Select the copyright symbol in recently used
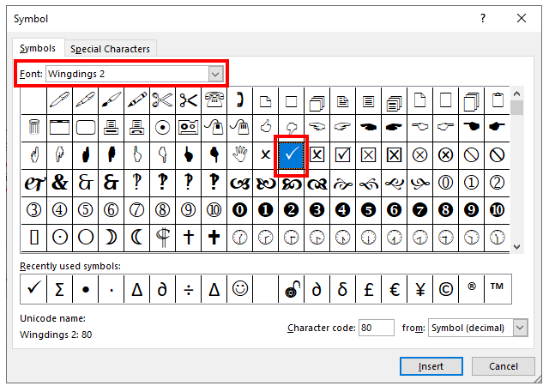549x392 pixels. [445, 290]
